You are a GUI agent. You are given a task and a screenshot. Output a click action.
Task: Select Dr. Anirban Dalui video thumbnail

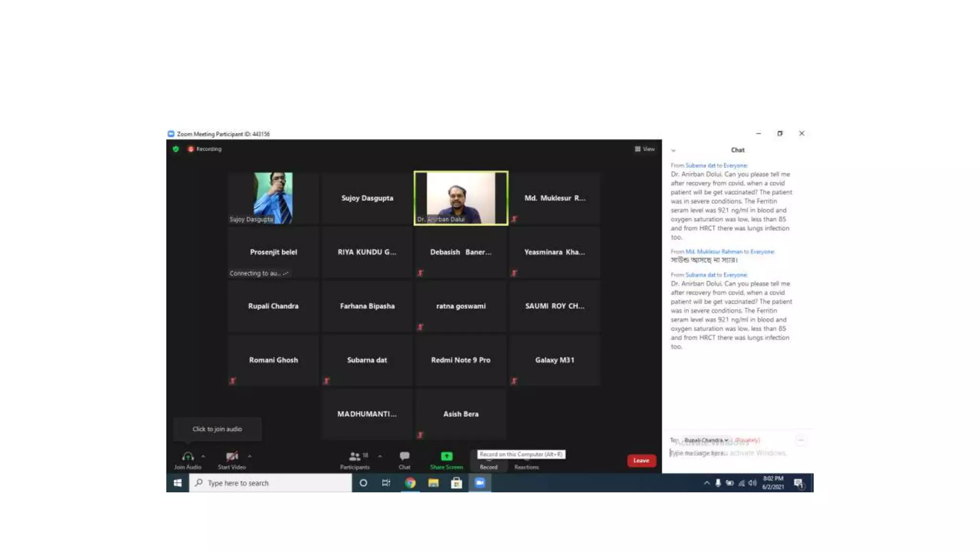tap(461, 198)
